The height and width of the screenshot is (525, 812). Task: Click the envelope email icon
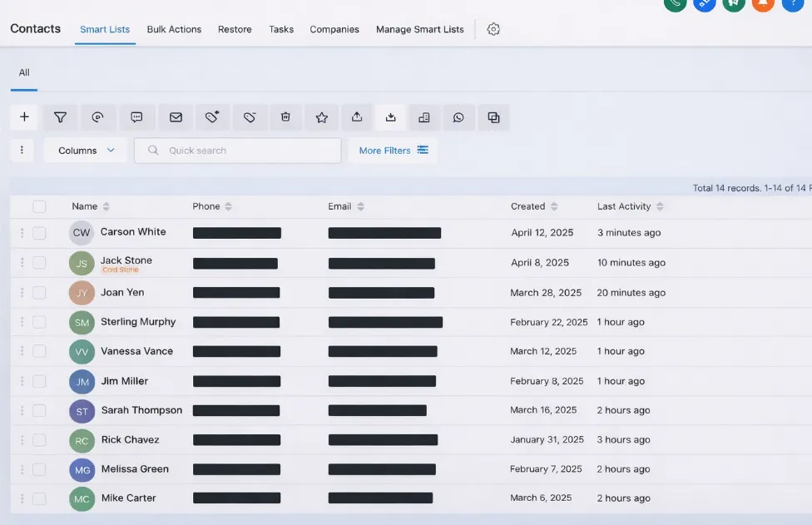point(176,117)
